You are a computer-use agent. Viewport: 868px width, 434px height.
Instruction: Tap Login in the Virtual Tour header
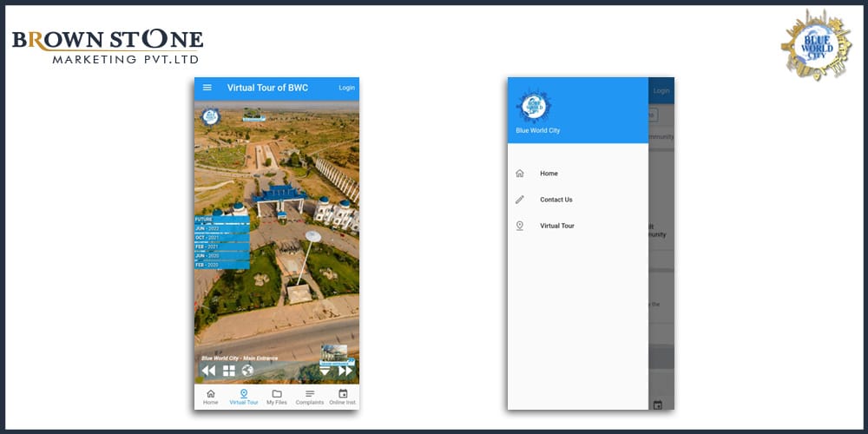(x=346, y=88)
